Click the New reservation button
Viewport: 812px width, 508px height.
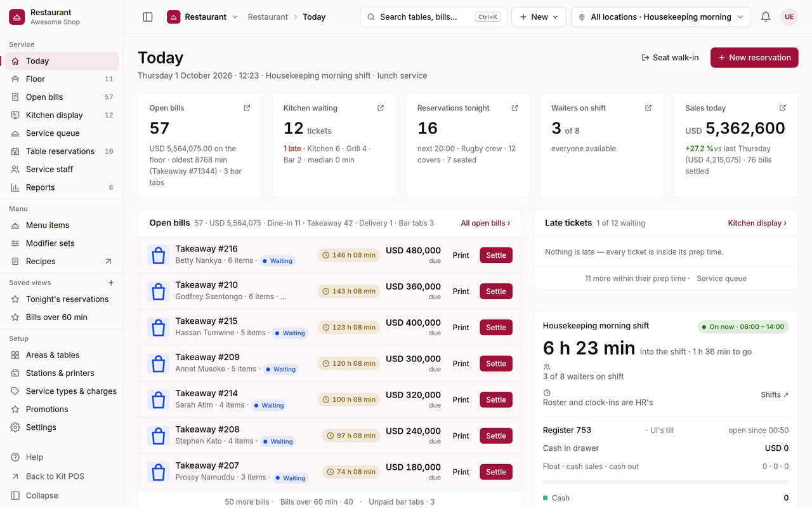[x=754, y=57]
